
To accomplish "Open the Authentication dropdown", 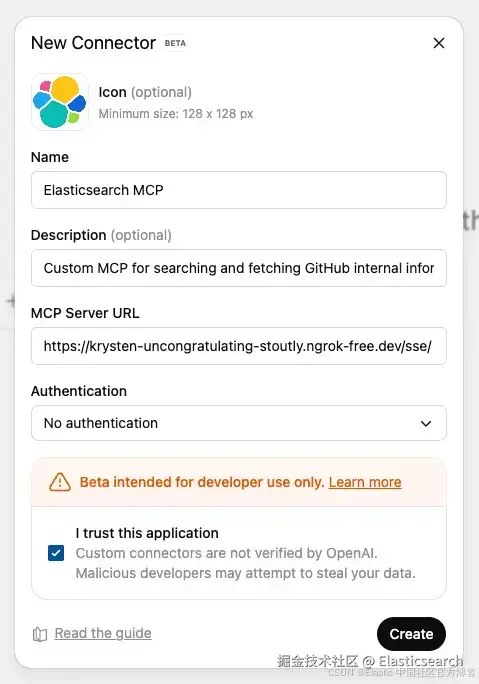I will [x=239, y=423].
